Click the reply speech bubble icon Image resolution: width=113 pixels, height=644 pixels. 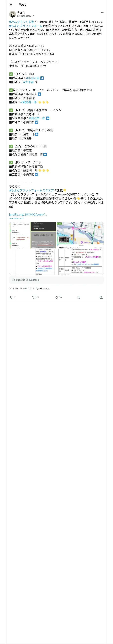click(x=12, y=297)
